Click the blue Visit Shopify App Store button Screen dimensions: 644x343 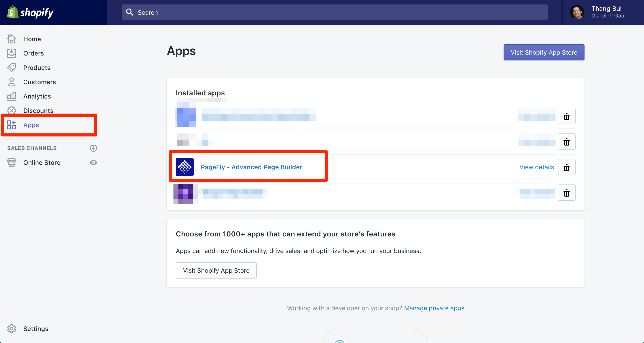[544, 52]
